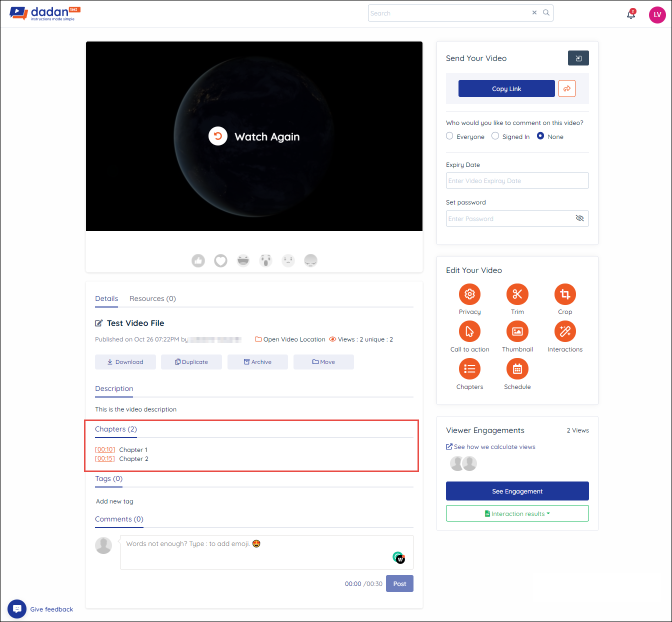React with the sad face emoji
Viewport: 672px width, 622px height.
click(x=288, y=260)
